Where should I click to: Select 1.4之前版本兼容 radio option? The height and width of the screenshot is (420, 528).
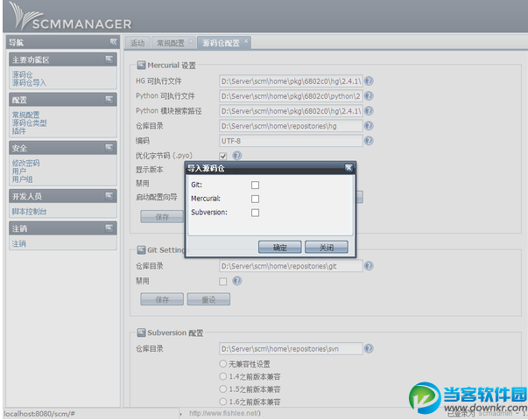pyautogui.click(x=223, y=376)
